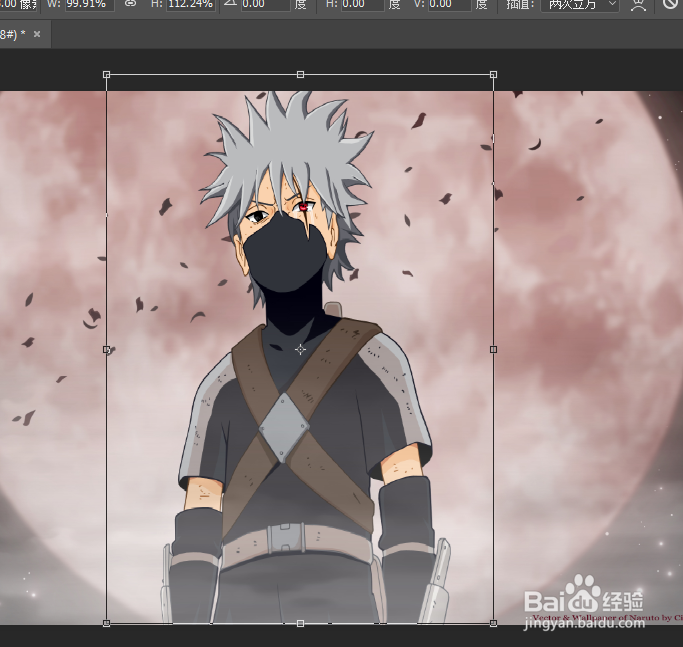
Task: Close the document tab
Action: tap(37, 34)
